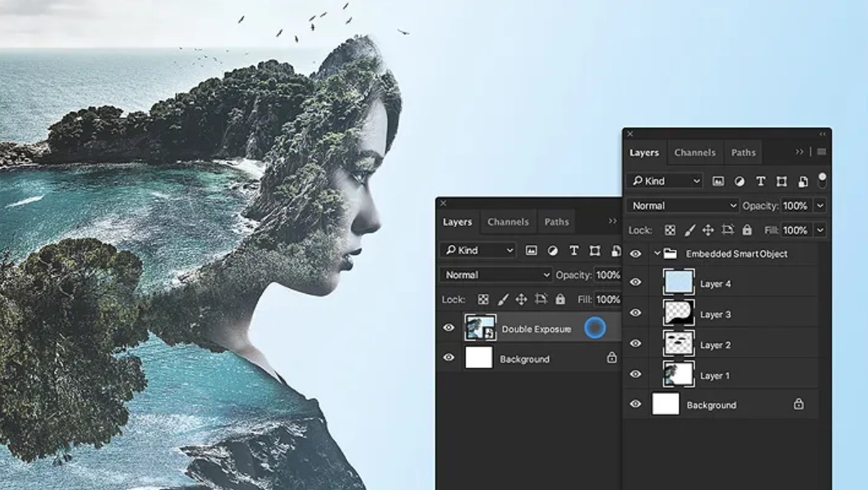Open the right Layers panel menu icon
Viewport: 868px width, 490px height.
(821, 152)
